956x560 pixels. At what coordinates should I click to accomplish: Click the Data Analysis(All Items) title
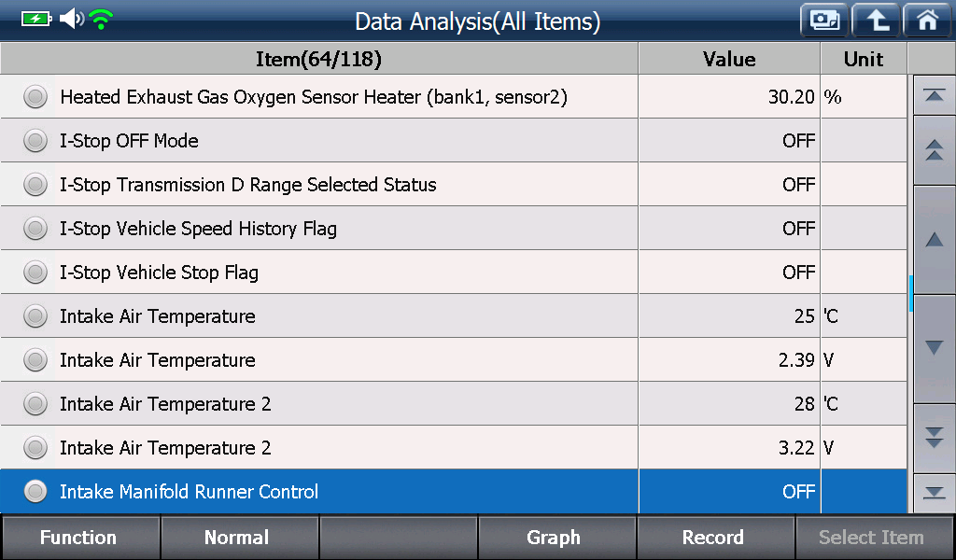(477, 21)
